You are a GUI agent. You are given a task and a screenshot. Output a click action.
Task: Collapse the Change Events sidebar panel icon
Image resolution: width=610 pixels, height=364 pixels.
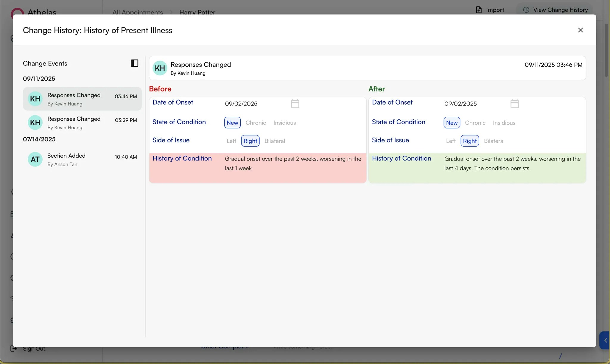[x=135, y=63]
